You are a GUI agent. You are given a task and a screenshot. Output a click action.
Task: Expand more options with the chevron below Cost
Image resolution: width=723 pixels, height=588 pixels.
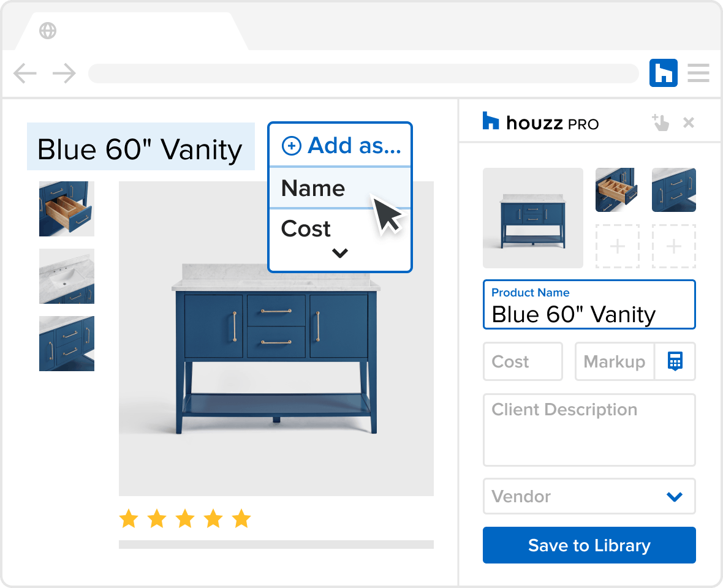pyautogui.click(x=340, y=253)
